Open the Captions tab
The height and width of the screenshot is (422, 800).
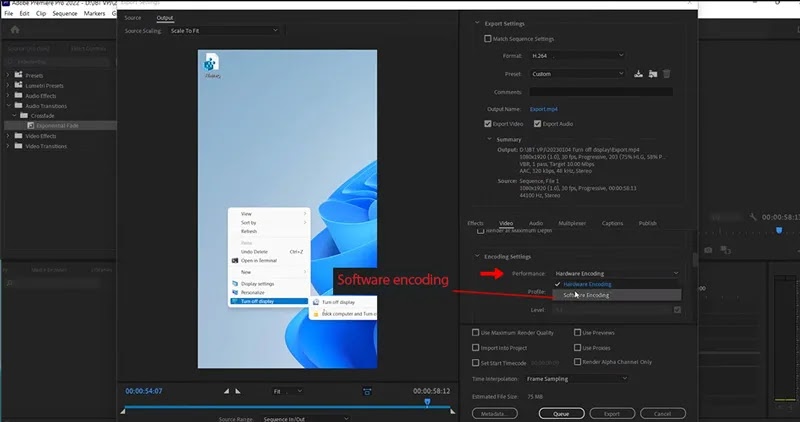(x=612, y=223)
